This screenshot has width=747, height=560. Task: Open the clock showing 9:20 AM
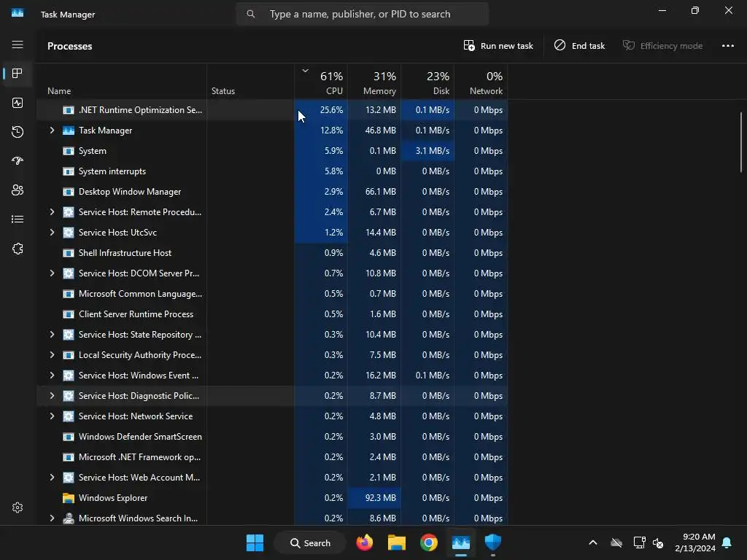(695, 542)
